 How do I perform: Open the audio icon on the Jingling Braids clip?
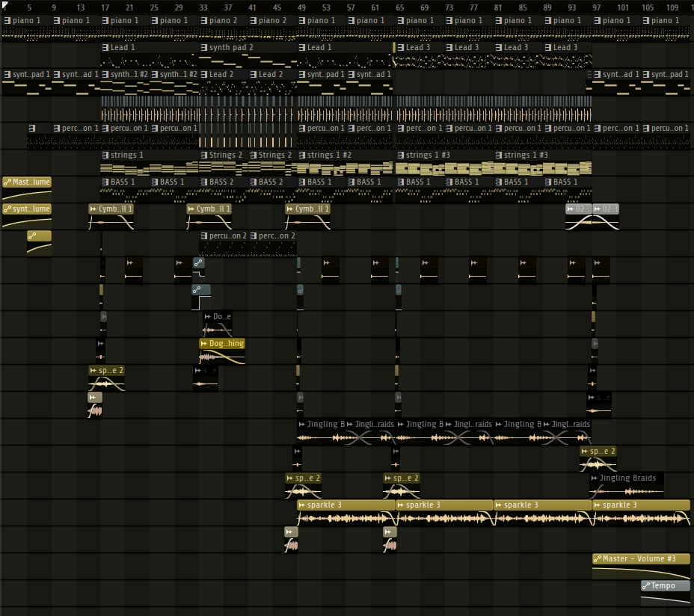tap(594, 478)
